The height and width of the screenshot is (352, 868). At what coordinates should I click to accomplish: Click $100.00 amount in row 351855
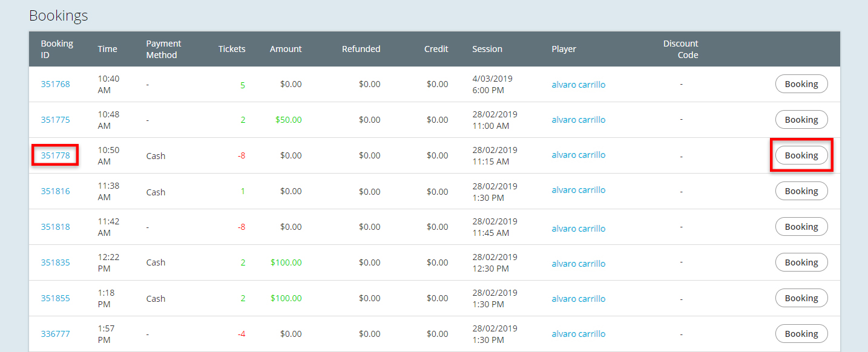[286, 298]
